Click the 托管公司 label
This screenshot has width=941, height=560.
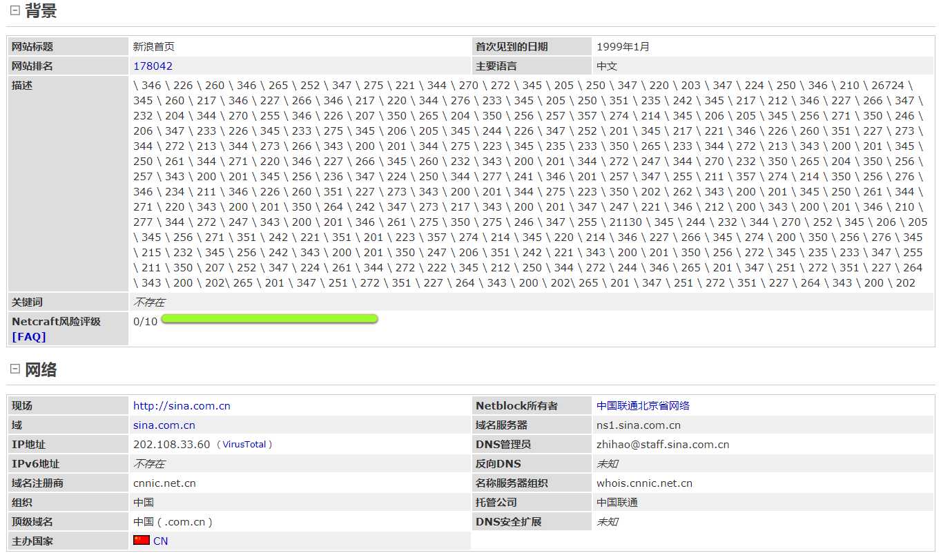click(496, 503)
